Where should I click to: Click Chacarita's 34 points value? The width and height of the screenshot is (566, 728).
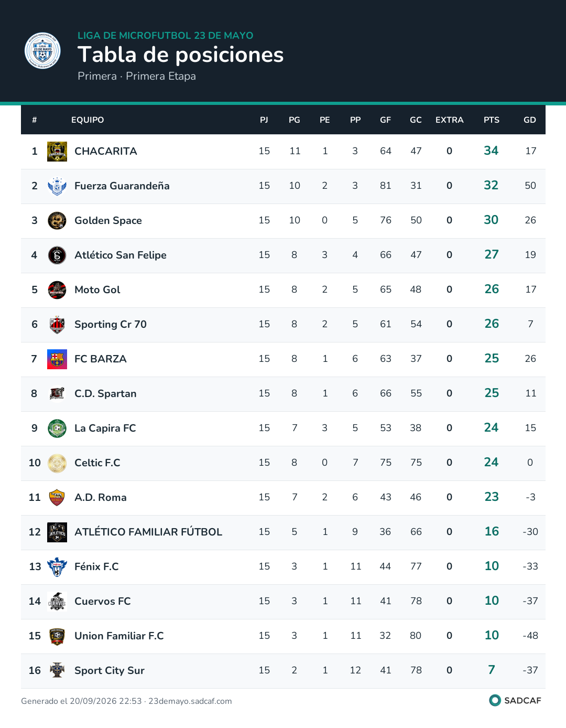coord(491,151)
